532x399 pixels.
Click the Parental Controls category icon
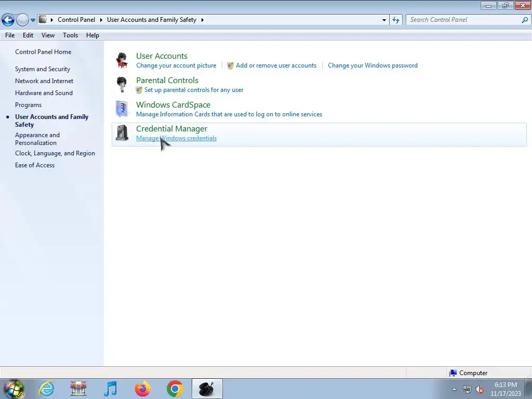tap(122, 85)
